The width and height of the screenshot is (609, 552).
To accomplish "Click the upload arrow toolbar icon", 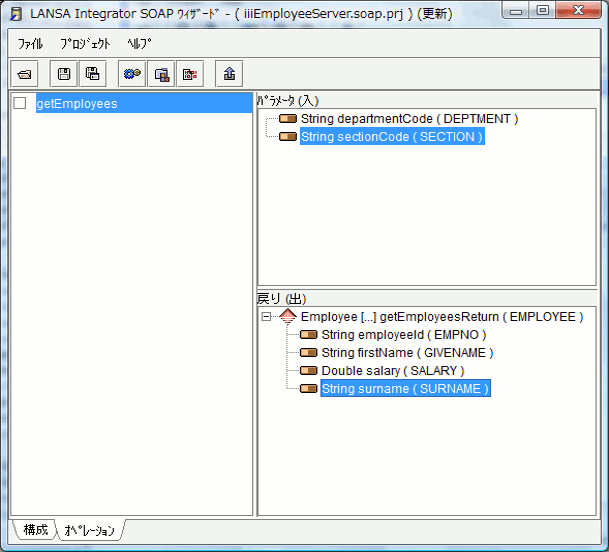I will 229,73.
